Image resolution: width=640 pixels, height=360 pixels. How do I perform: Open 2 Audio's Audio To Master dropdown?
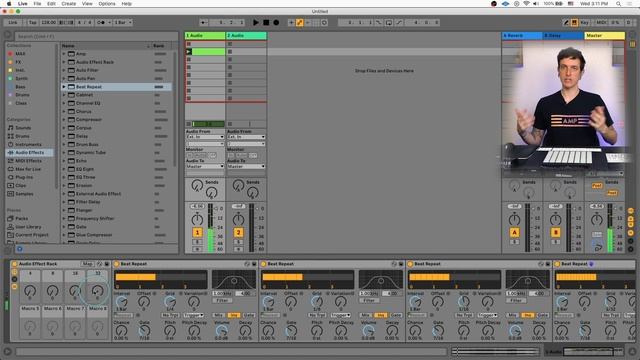[246, 166]
